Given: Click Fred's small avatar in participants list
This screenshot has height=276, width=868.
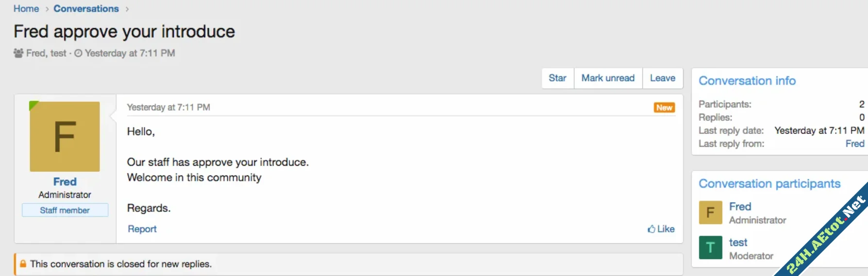Looking at the screenshot, I should click(x=710, y=212).
